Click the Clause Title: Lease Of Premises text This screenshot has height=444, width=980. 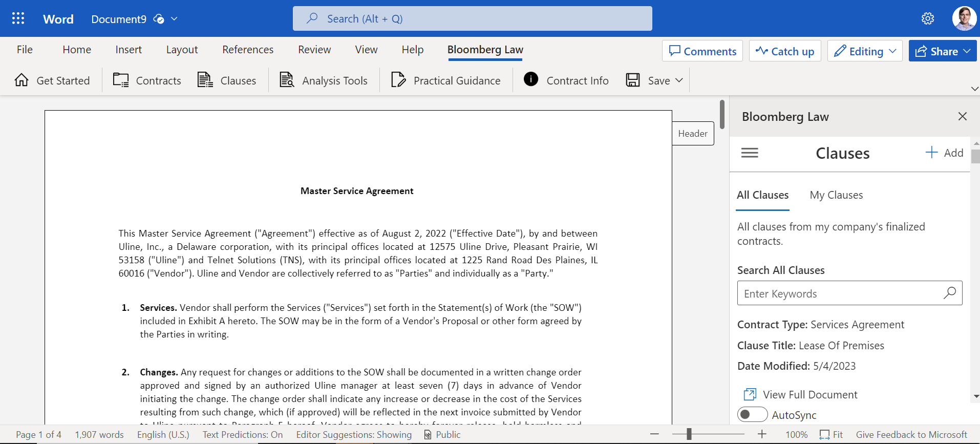tap(811, 346)
